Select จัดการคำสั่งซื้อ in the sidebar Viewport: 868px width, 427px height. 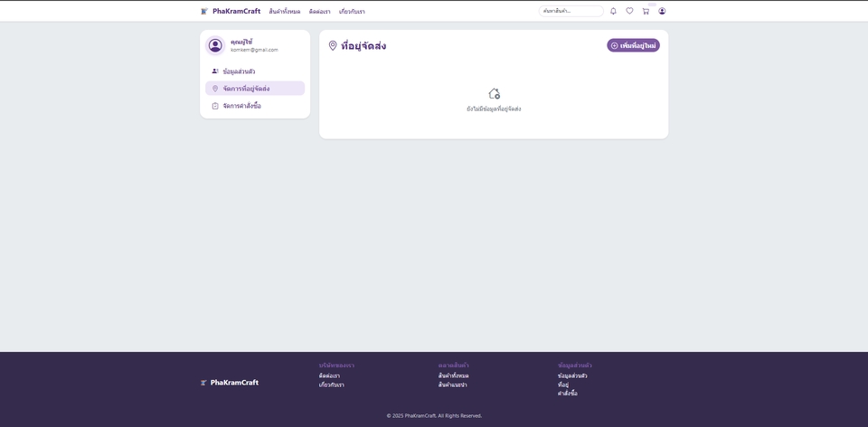click(241, 106)
